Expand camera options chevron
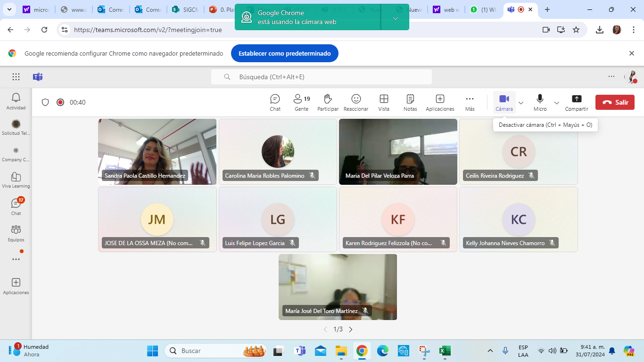The height and width of the screenshot is (362, 644). pyautogui.click(x=521, y=103)
